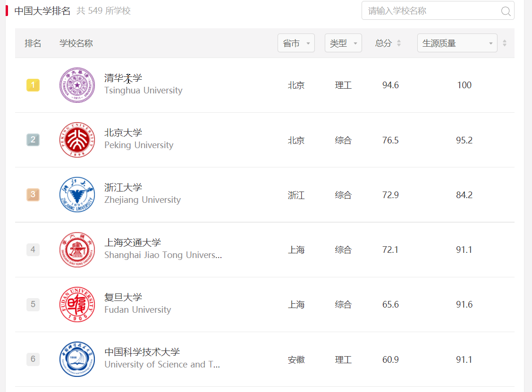Open the 省市 province filter dropdown
This screenshot has height=392, width=532.
click(296, 43)
